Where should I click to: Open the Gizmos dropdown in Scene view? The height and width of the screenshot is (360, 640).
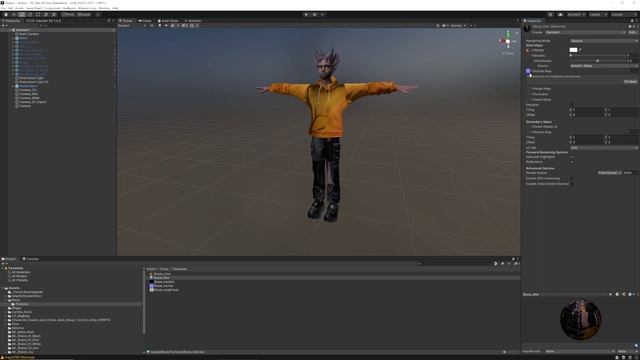[x=458, y=25]
